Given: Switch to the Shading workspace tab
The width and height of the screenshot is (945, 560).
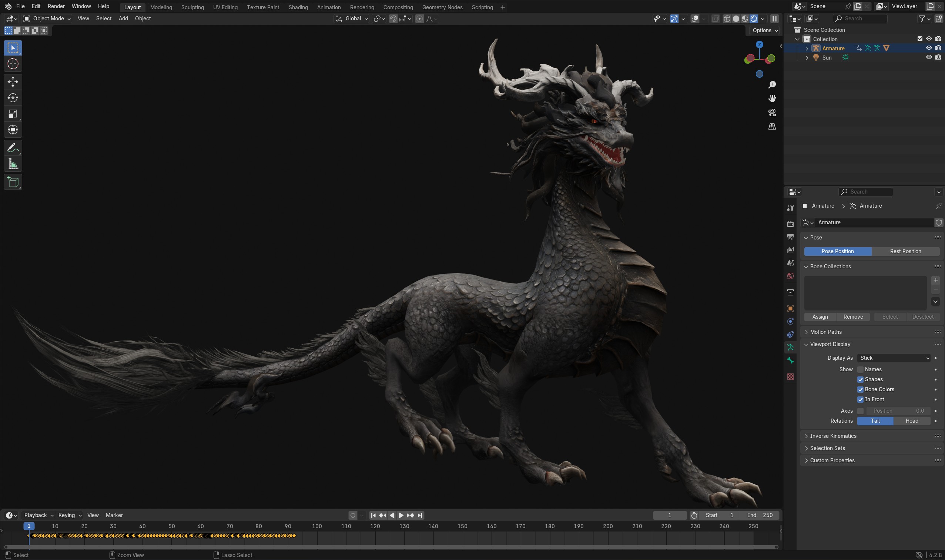Looking at the screenshot, I should tap(298, 7).
